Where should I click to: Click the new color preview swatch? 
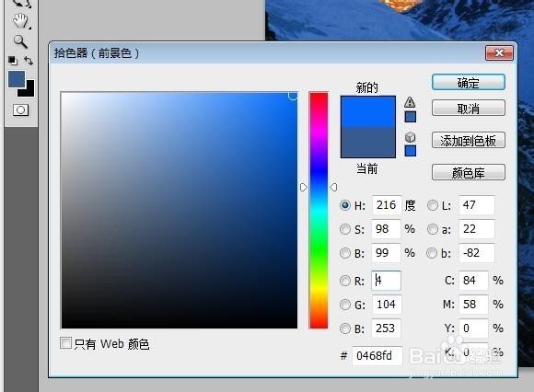click(x=367, y=111)
